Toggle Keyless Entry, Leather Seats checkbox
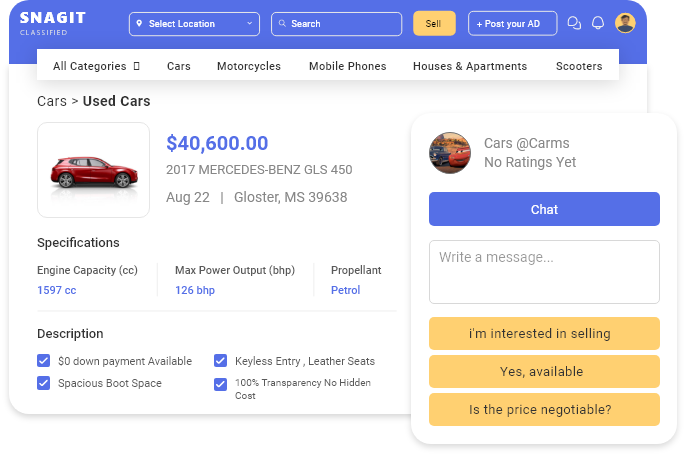 point(220,361)
